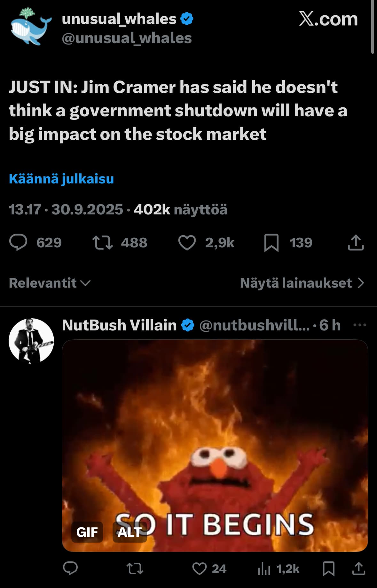This screenshot has height=588, width=377.
Task: Open Näytä lainaukset quotes list
Action: click(302, 283)
